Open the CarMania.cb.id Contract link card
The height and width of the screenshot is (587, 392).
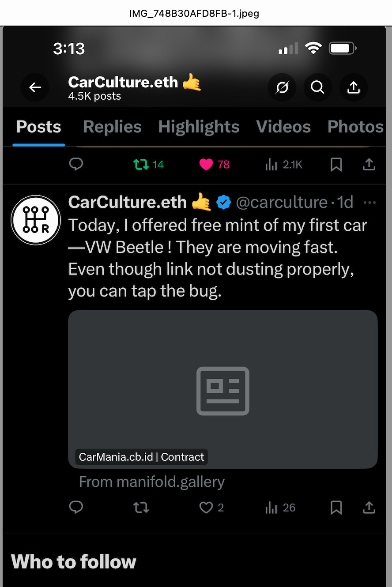[223, 389]
